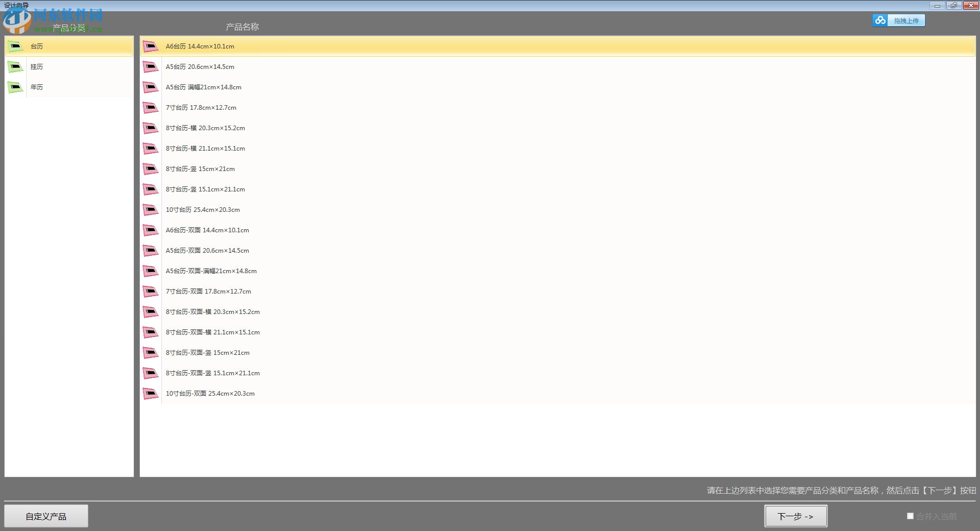980x531 pixels.
Task: Pick product text 8寸台历-双面-横 21.1cm×15.1cm
Action: coord(213,332)
